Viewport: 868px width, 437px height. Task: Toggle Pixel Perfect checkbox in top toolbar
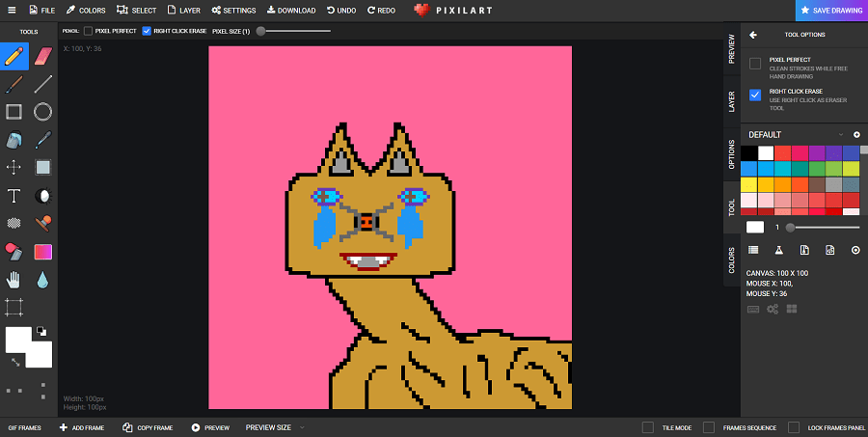pyautogui.click(x=88, y=31)
